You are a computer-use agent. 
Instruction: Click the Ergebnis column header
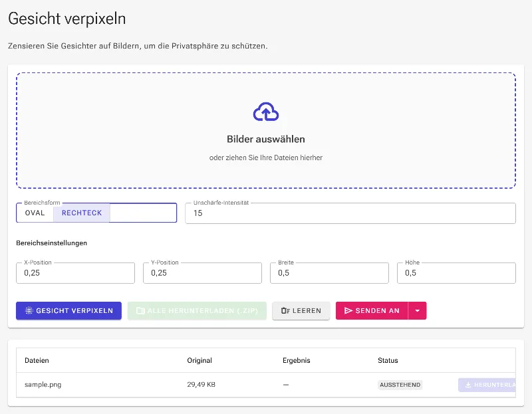pos(297,360)
